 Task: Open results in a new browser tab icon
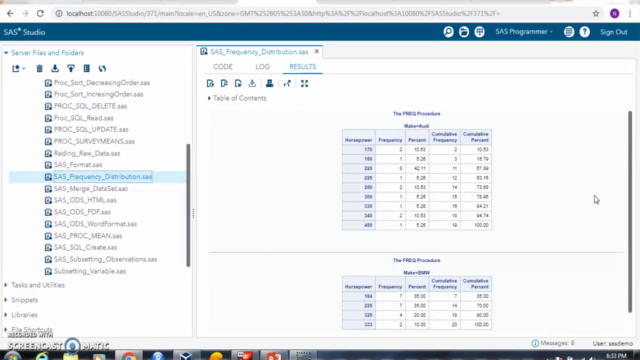pos(287,84)
